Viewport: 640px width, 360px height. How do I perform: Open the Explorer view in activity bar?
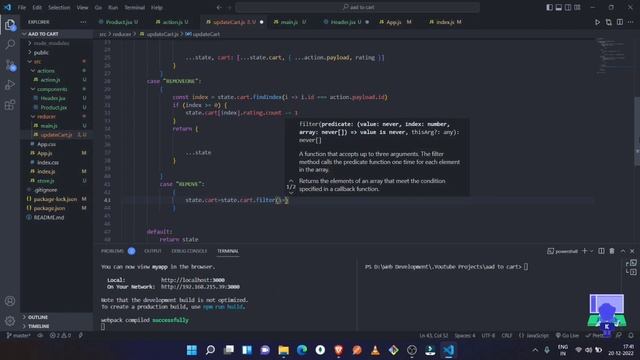(x=10, y=25)
